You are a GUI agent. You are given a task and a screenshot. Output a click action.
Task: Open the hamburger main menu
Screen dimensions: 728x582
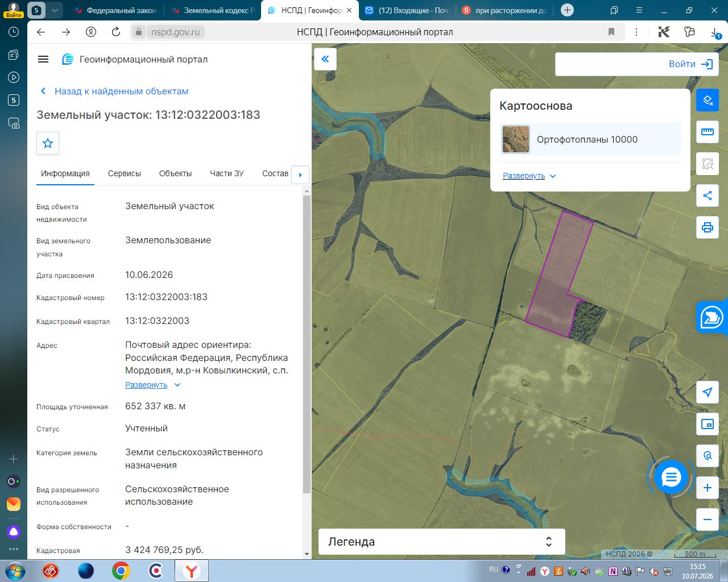(x=43, y=59)
